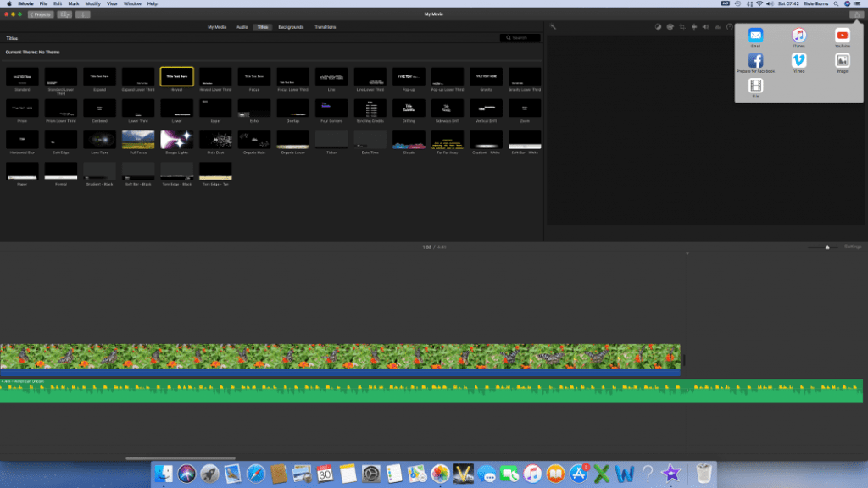
Task: Open the volume adjustment tool
Action: tap(706, 26)
